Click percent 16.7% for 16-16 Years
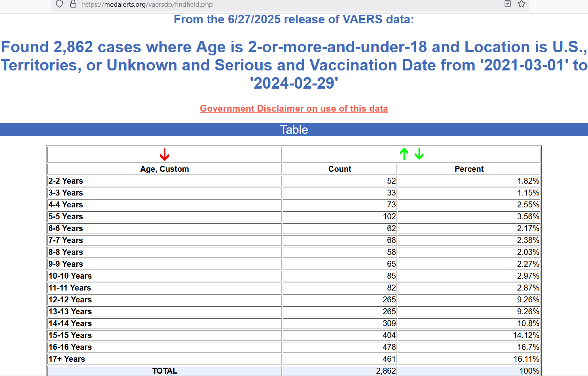 (528, 347)
